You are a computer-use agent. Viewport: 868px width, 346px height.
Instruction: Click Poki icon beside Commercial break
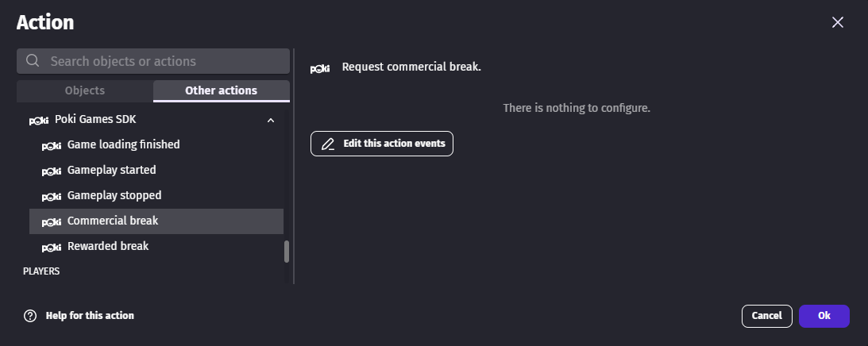(52, 221)
